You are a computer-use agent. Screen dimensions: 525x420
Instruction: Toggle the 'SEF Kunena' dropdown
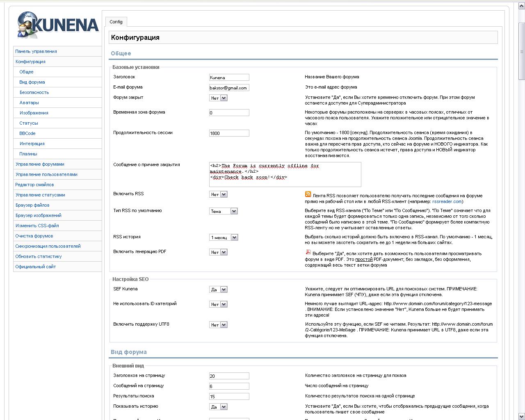218,290
